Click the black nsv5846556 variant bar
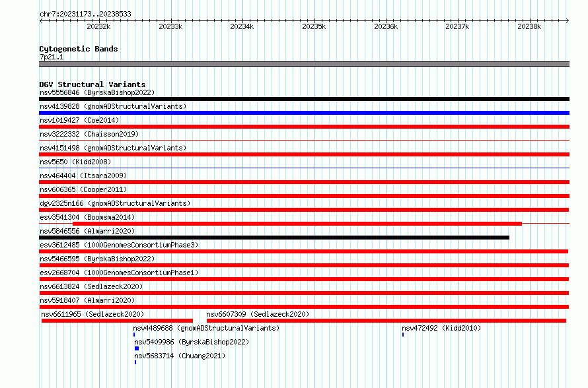 [274, 238]
